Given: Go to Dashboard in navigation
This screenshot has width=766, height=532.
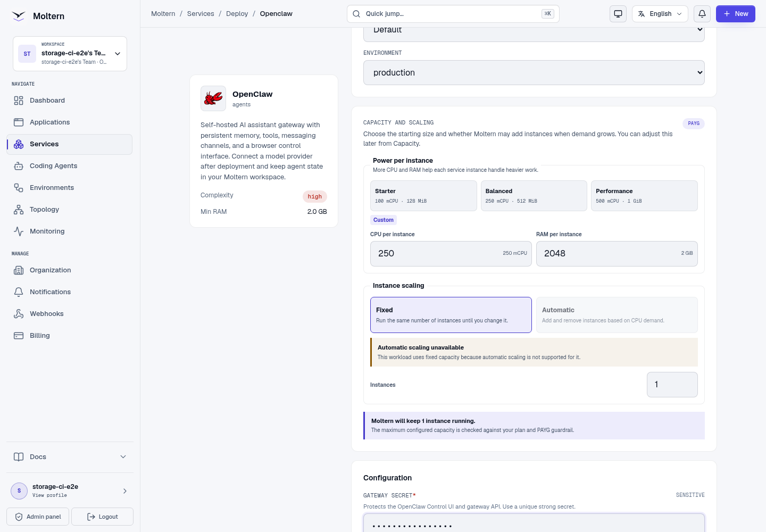Looking at the screenshot, I should (x=70, y=101).
